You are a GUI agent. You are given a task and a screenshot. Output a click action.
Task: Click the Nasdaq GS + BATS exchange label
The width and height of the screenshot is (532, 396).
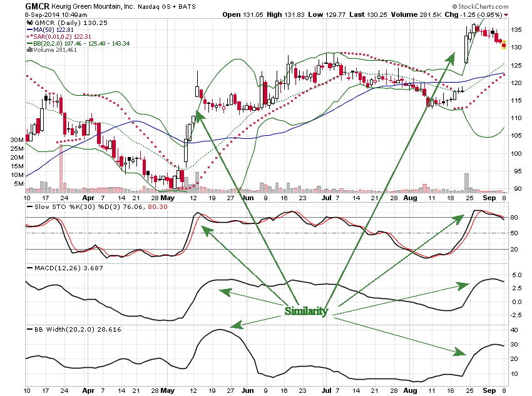[166, 6]
